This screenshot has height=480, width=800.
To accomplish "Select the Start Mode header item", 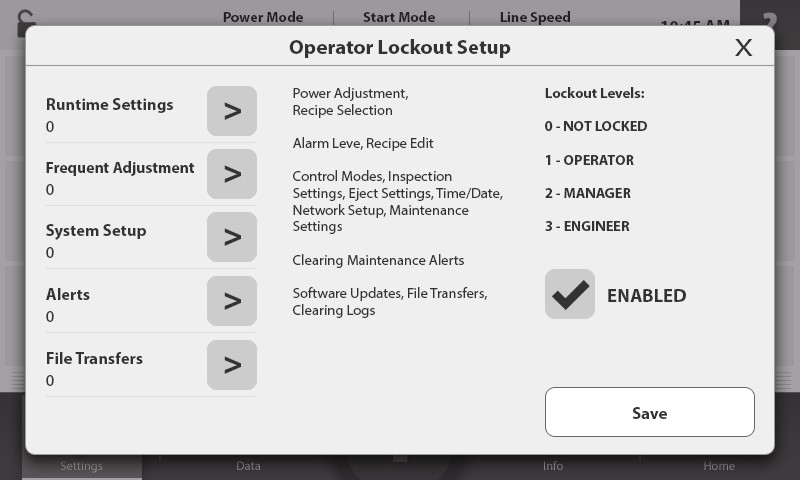I will 399,17.
